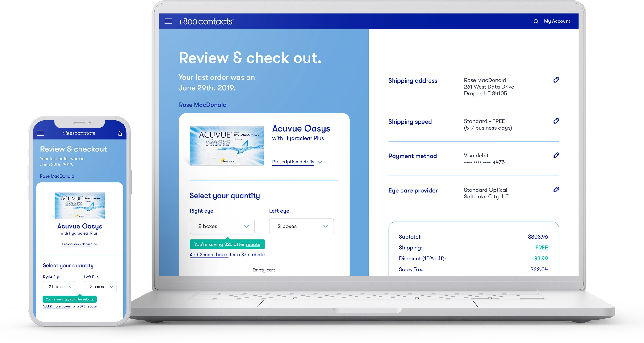Click Visa debit payment text
The height and width of the screenshot is (343, 644).
click(x=476, y=156)
